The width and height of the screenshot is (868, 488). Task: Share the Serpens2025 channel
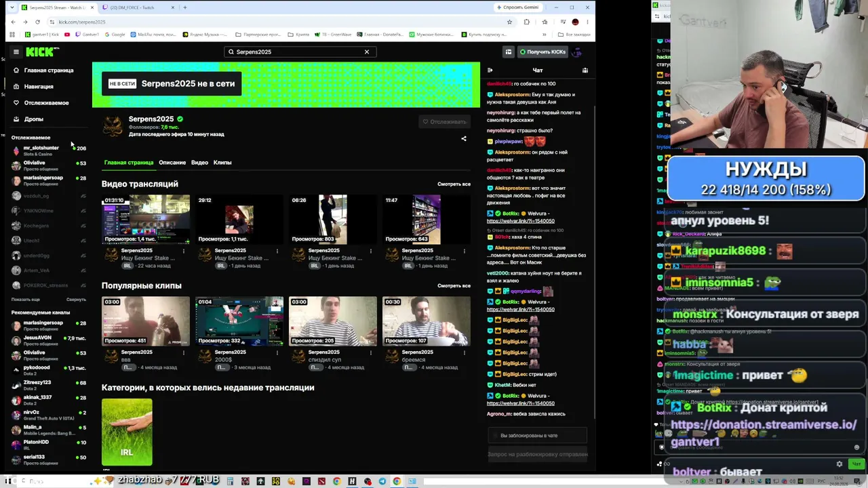(464, 139)
